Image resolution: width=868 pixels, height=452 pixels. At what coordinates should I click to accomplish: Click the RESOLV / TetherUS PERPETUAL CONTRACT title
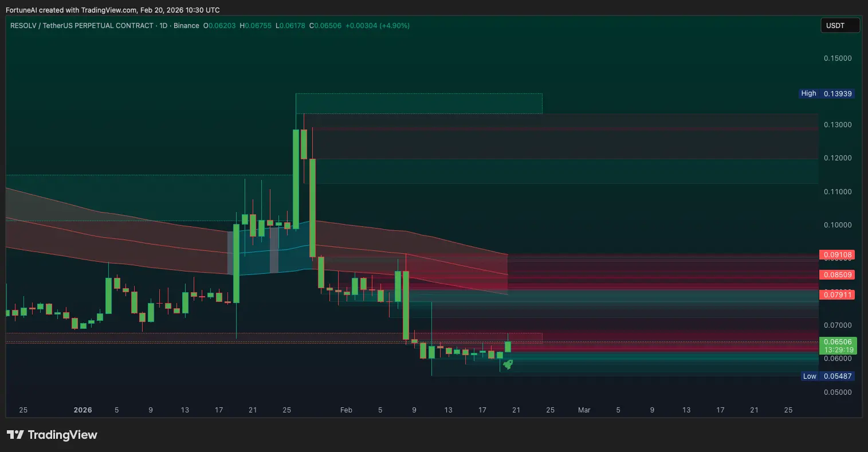pos(81,26)
